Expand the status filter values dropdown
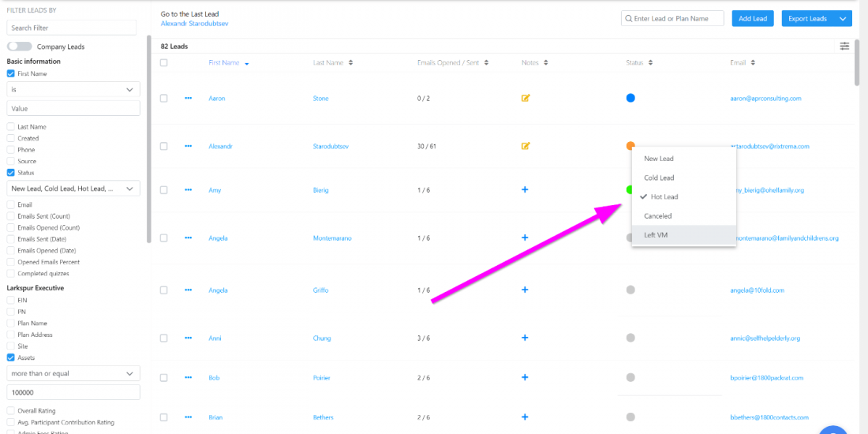This screenshot has height=434, width=868. coord(73,189)
